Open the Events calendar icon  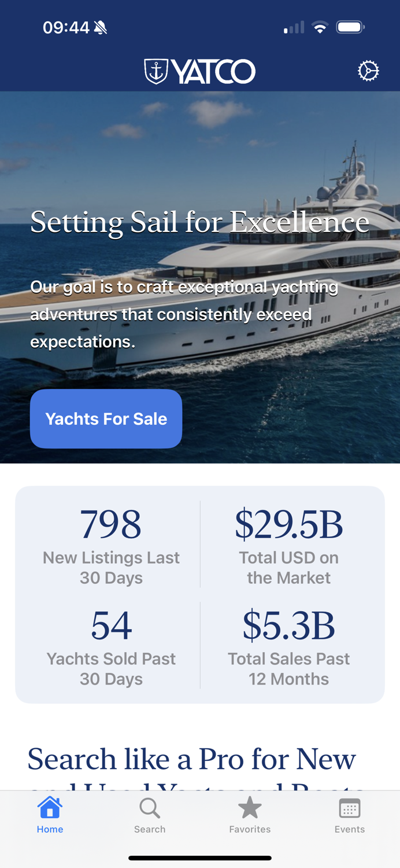(x=349, y=806)
